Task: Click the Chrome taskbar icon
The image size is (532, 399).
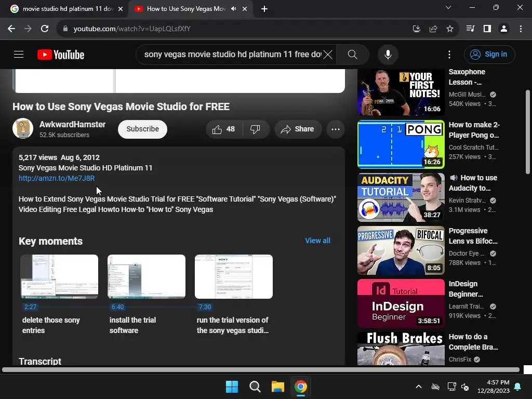Action: (301, 387)
